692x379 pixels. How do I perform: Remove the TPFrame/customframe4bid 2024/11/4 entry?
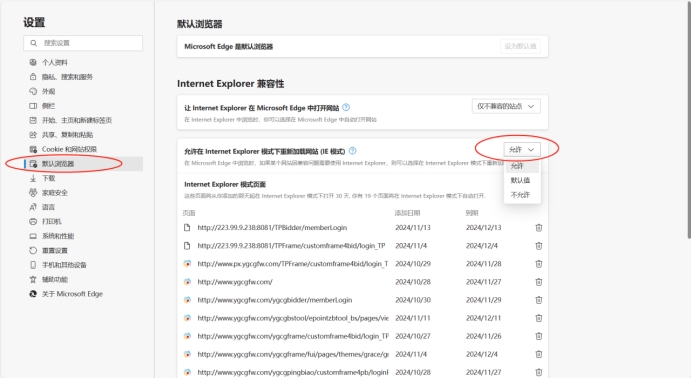[538, 246]
